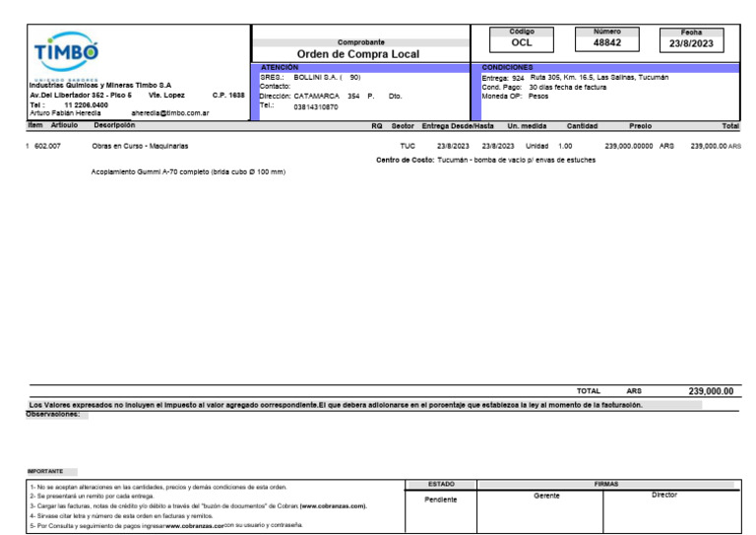Click the 'FIRMAS' header
756x535 pixels.
tap(606, 484)
